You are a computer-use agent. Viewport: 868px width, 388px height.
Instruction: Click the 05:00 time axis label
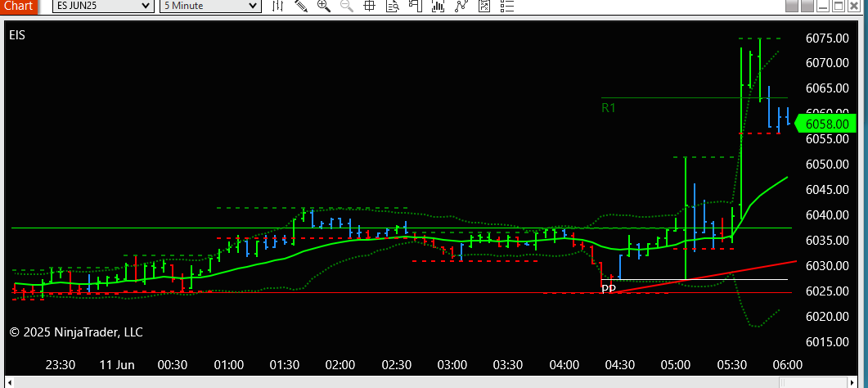tap(676, 365)
